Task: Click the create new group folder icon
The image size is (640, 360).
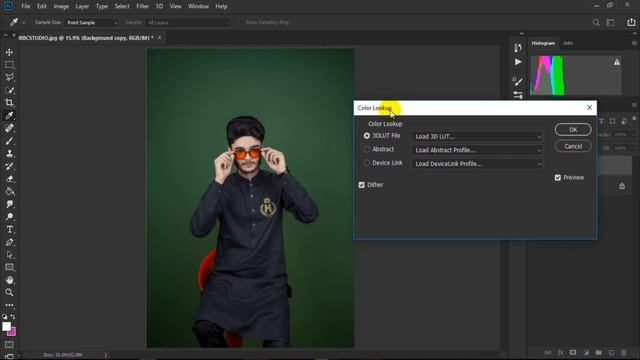Action: 598,353
